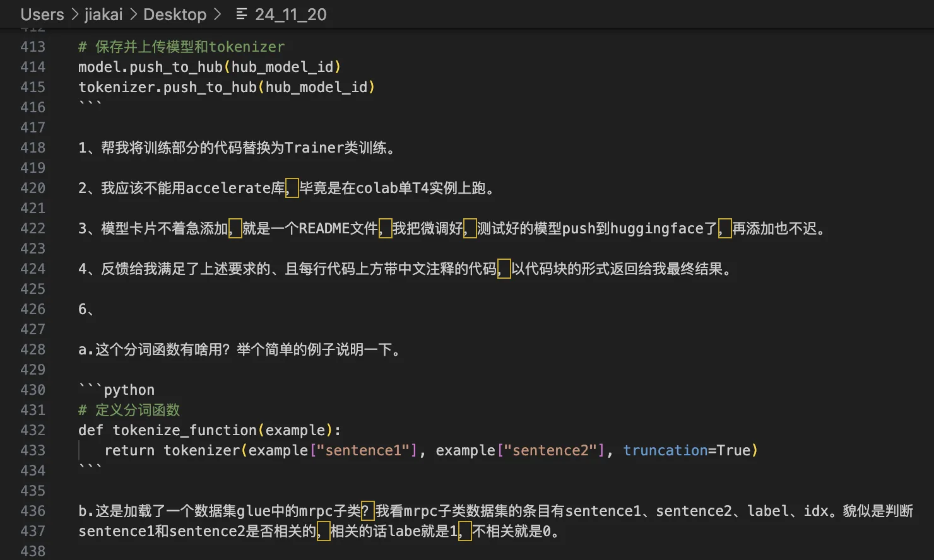The width and height of the screenshot is (934, 560).
Task: Click '再添加也不迟。' at end of line 422
Action: click(779, 228)
